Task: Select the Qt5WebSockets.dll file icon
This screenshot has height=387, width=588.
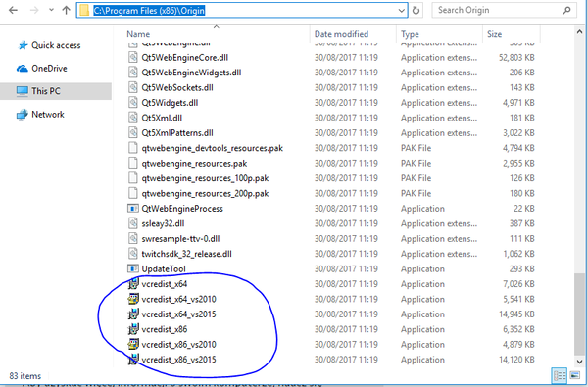Action: pos(133,87)
